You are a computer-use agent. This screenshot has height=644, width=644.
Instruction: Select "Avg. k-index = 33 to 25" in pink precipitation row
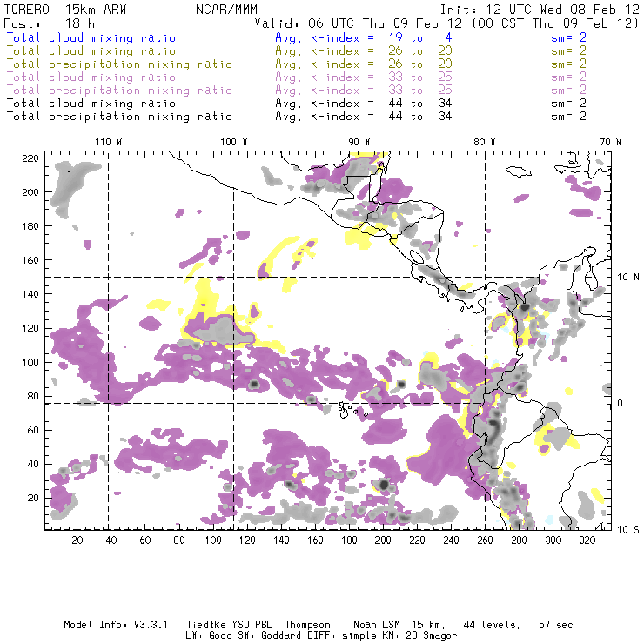[364, 91]
